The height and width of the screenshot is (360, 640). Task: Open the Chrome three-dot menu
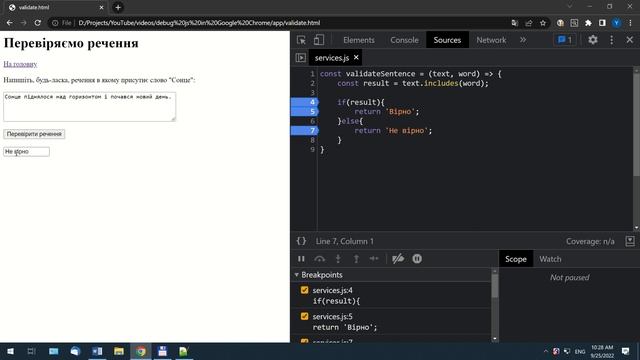point(630,23)
